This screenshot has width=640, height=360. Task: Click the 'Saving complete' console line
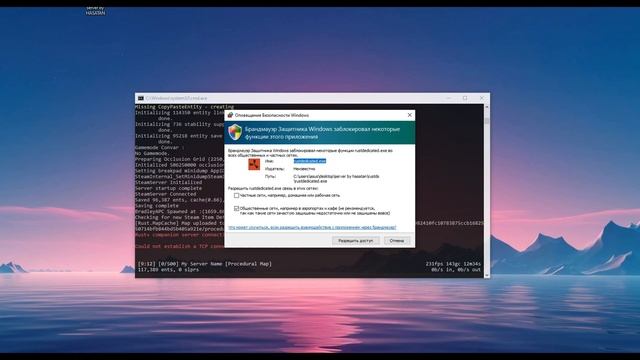point(157,206)
